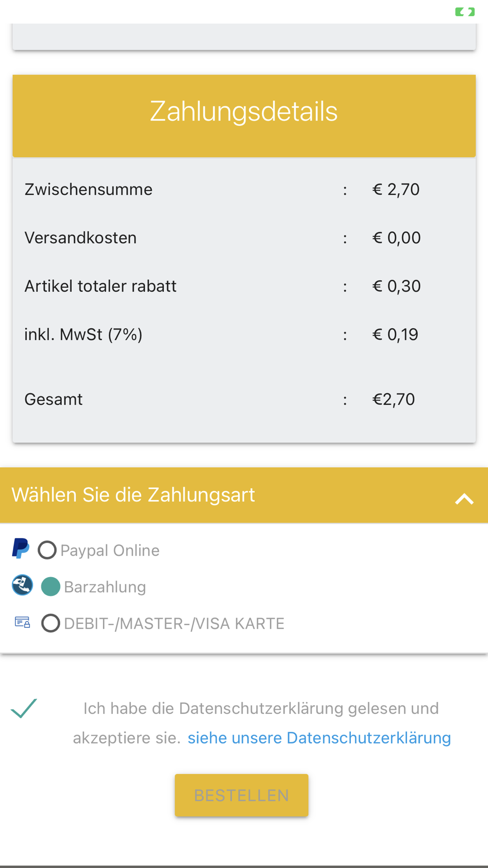The height and width of the screenshot is (868, 488).
Task: Click the inkl. MwSt (7%) row
Action: (x=244, y=334)
